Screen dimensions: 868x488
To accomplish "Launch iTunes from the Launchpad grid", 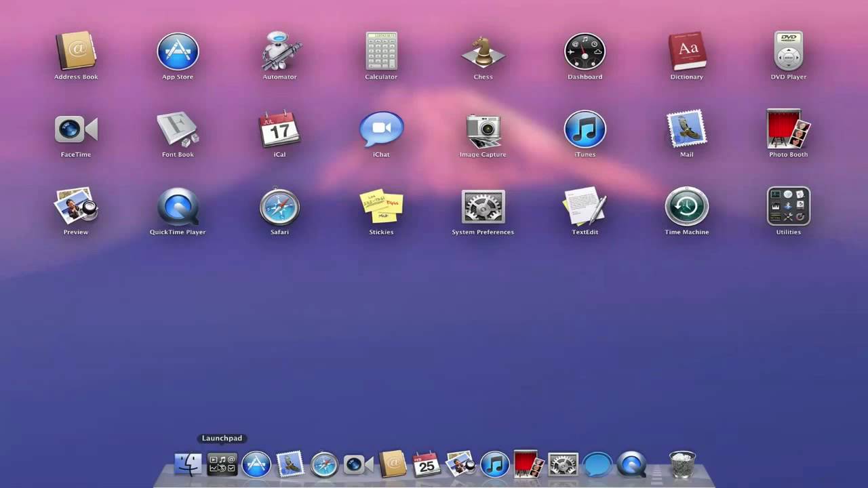I will point(585,129).
